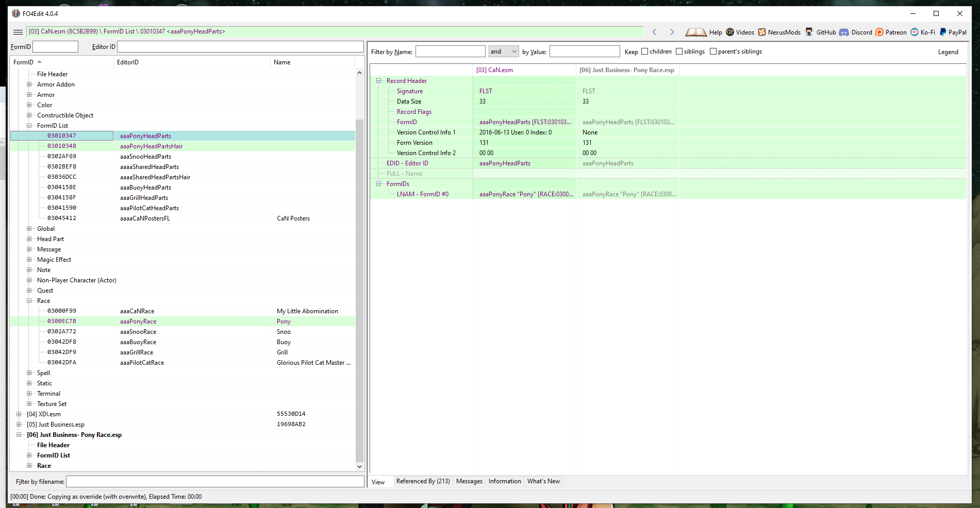This screenshot has width=980, height=508.
Task: Sort by the FormID column header
Action: point(62,62)
